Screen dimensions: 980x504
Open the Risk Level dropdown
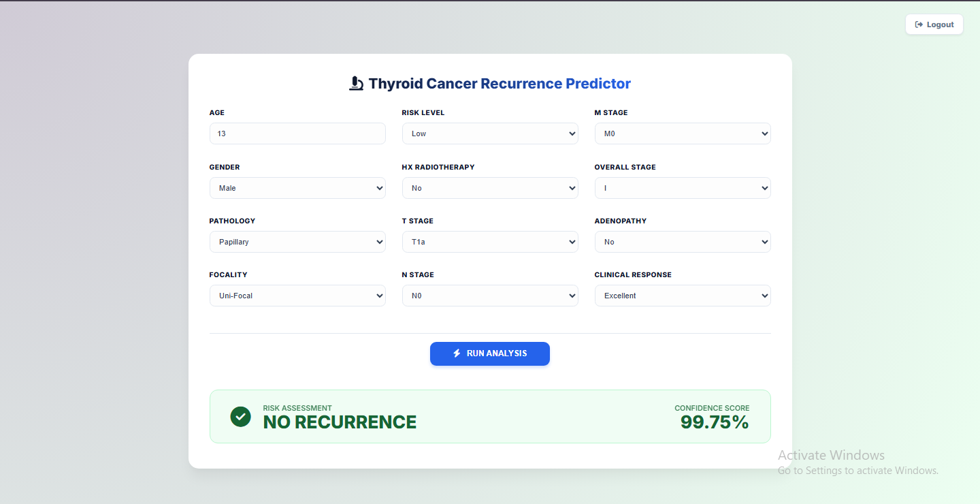point(490,133)
